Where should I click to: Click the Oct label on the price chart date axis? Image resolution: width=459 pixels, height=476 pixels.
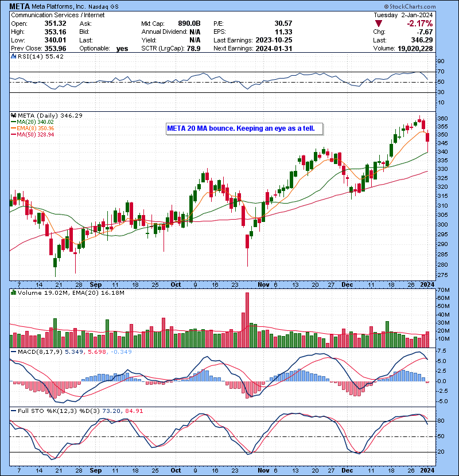[176, 285]
